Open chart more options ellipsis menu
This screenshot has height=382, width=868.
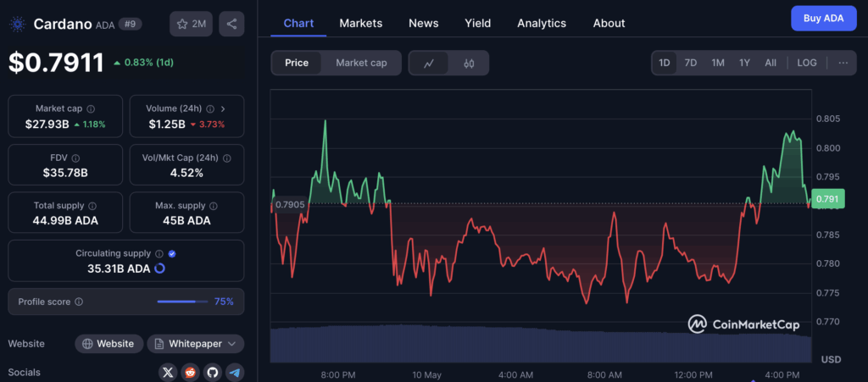coord(843,63)
